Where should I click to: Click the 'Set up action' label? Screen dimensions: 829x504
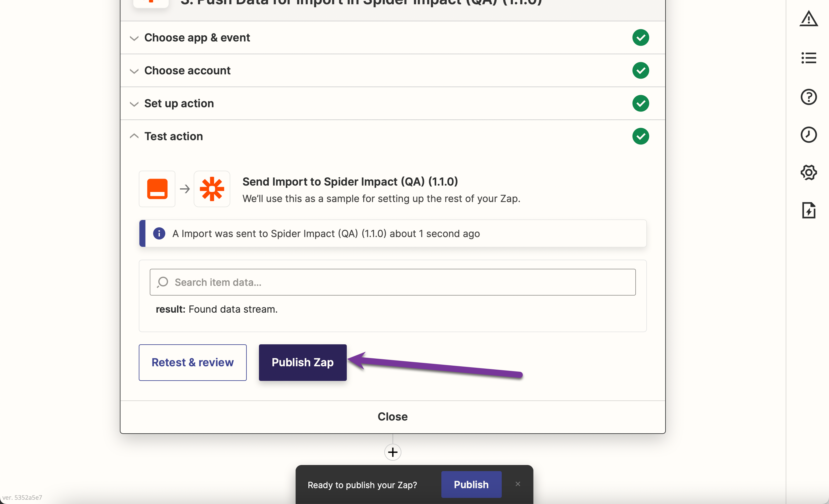(179, 103)
